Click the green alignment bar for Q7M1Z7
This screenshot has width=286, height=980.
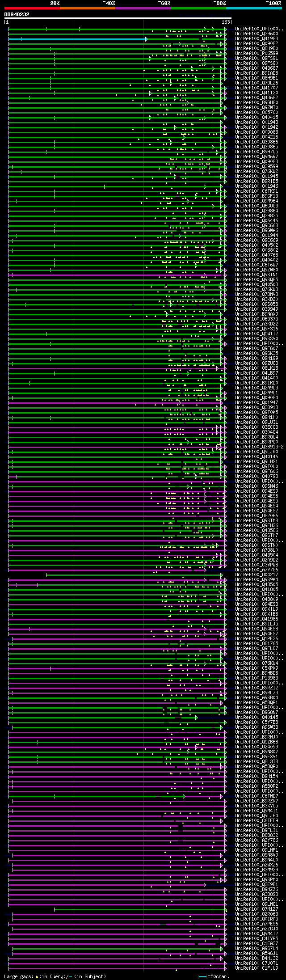(x=140, y=909)
